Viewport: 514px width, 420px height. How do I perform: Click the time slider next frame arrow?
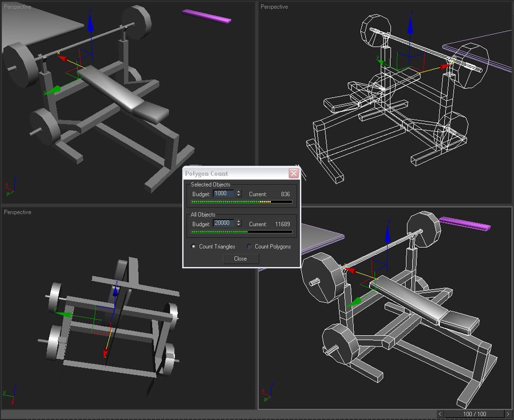(x=508, y=414)
